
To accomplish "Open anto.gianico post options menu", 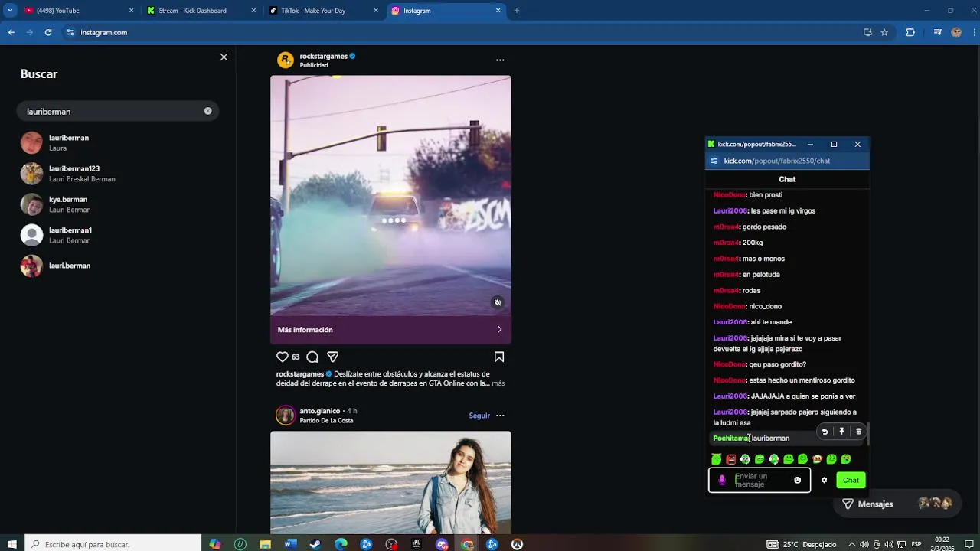I will click(500, 416).
